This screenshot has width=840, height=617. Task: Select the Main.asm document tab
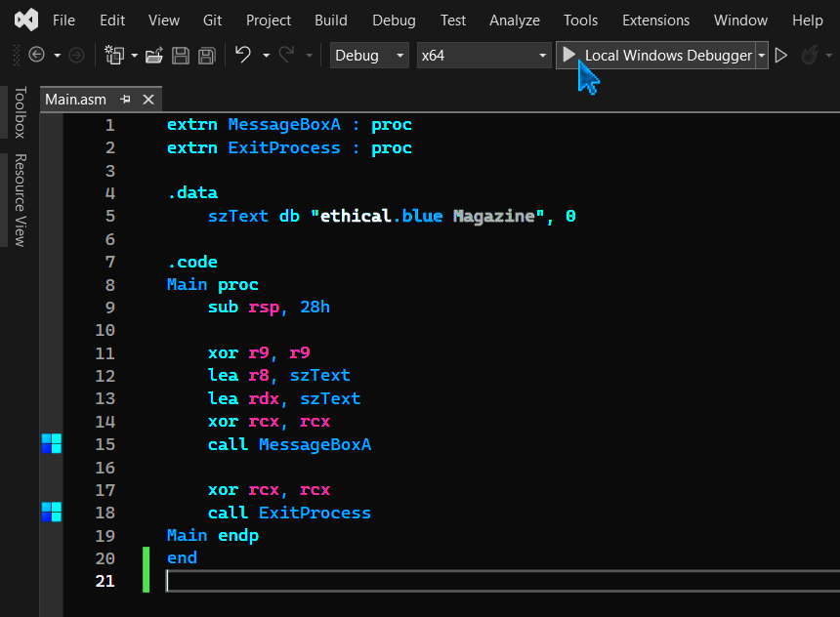[75, 100]
